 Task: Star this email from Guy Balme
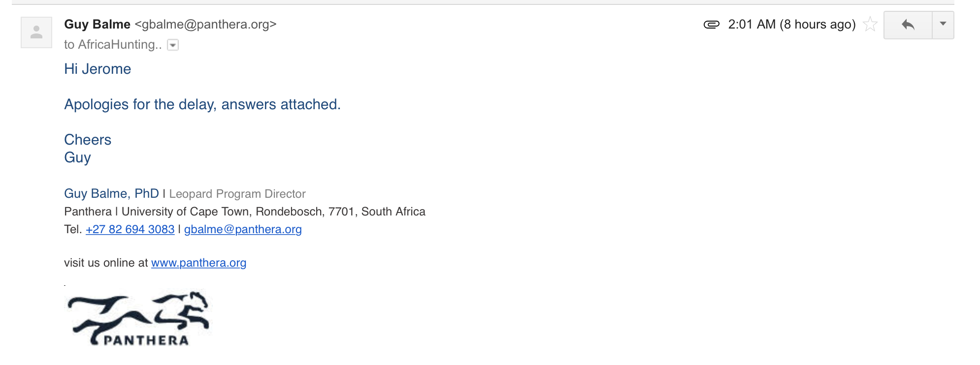click(870, 24)
